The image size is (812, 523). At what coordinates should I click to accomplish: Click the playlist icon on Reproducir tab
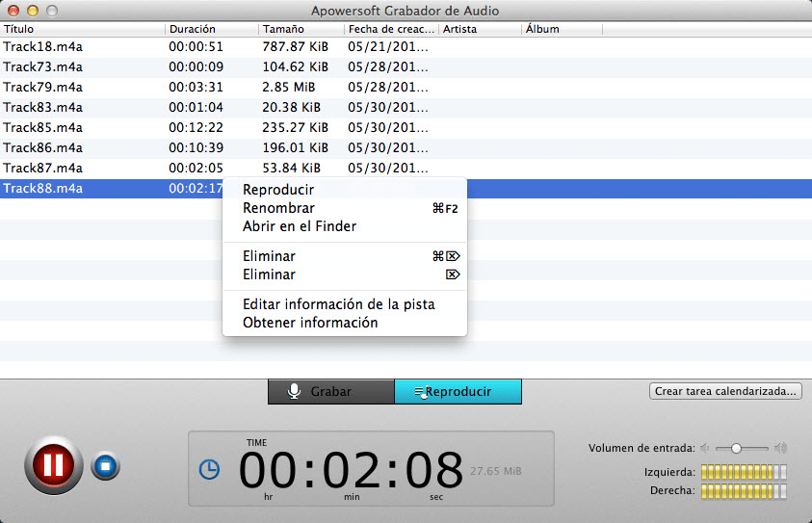(419, 392)
